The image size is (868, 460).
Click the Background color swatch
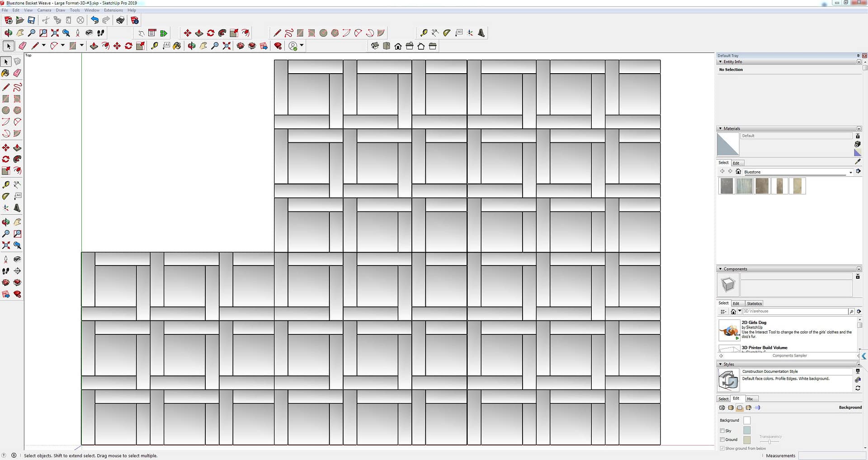[747, 421]
